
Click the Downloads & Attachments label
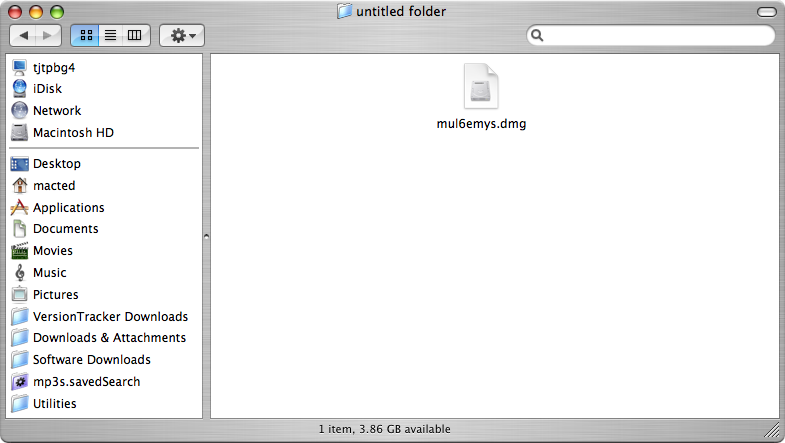coord(110,338)
